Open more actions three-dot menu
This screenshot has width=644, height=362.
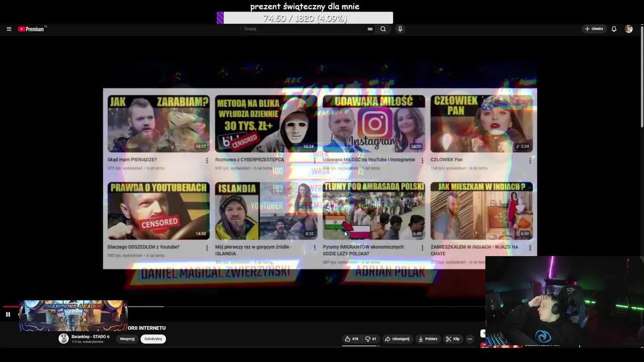click(470, 339)
